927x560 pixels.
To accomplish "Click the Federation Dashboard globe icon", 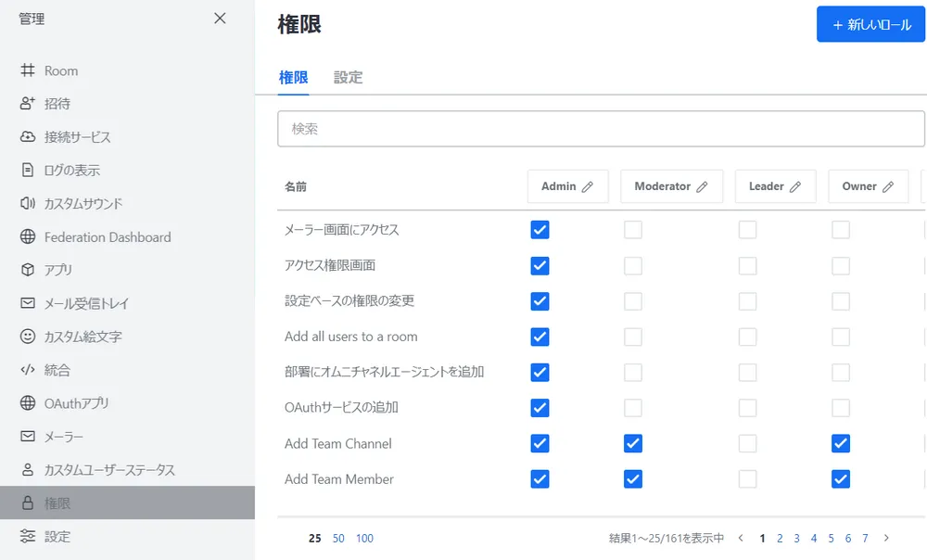I will pos(28,236).
